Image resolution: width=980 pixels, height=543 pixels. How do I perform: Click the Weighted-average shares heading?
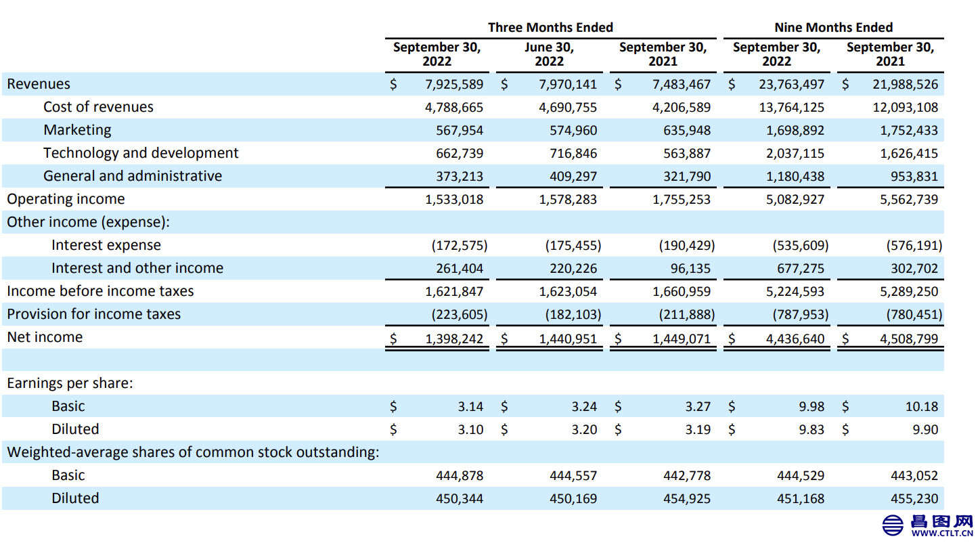pyautogui.click(x=193, y=452)
